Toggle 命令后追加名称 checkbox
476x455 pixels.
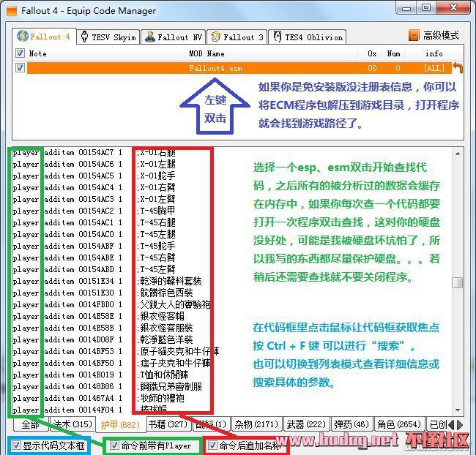pyautogui.click(x=212, y=445)
